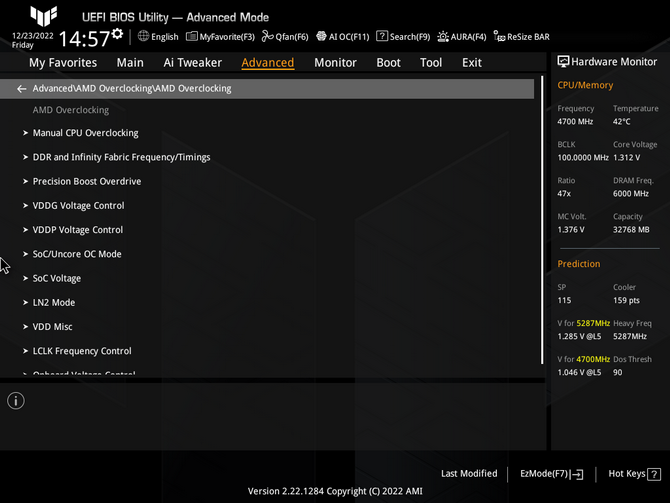This screenshot has width=670, height=503.
Task: Toggle ReSize BAR option
Action: (521, 37)
